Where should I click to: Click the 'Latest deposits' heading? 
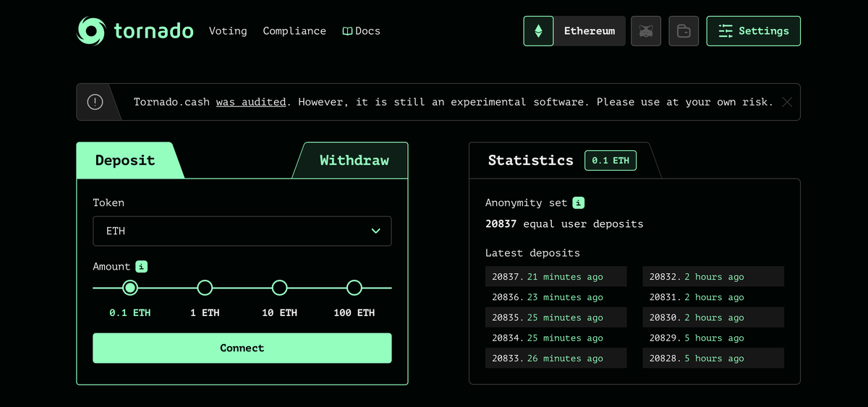click(x=532, y=253)
